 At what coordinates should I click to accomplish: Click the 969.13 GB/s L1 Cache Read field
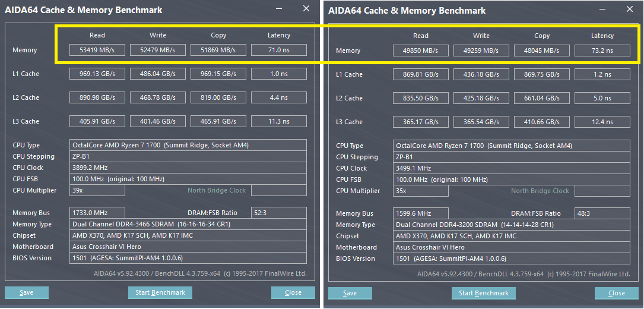tap(97, 74)
